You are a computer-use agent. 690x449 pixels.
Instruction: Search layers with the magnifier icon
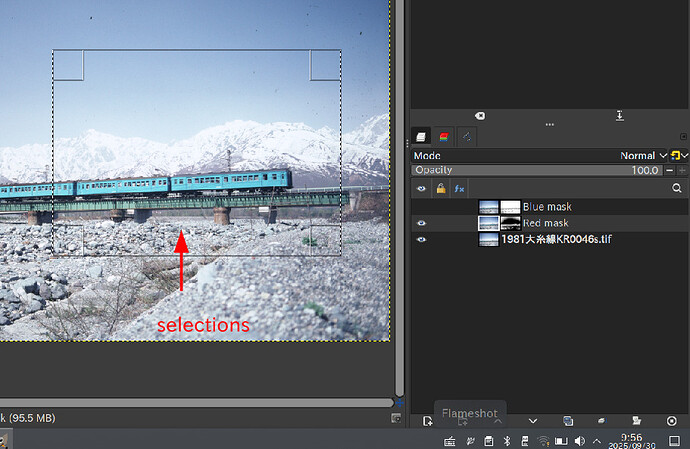point(677,188)
